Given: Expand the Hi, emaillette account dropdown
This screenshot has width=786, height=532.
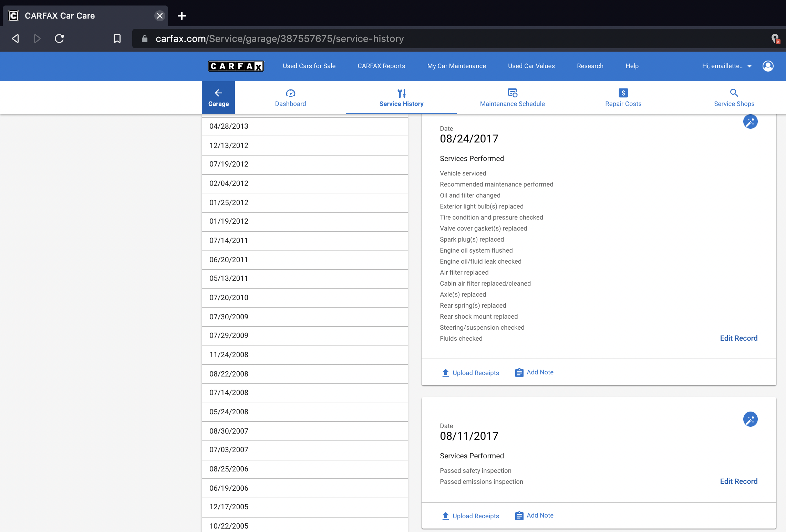Looking at the screenshot, I should pos(727,66).
